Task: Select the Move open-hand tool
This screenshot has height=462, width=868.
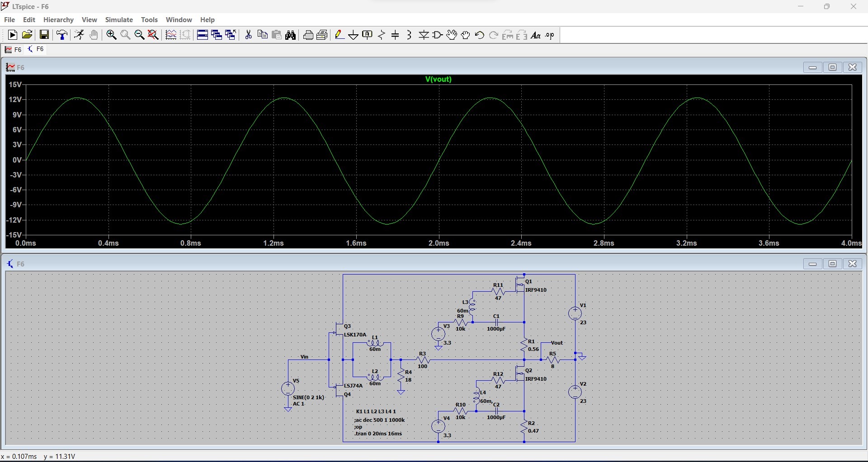Action: click(452, 35)
